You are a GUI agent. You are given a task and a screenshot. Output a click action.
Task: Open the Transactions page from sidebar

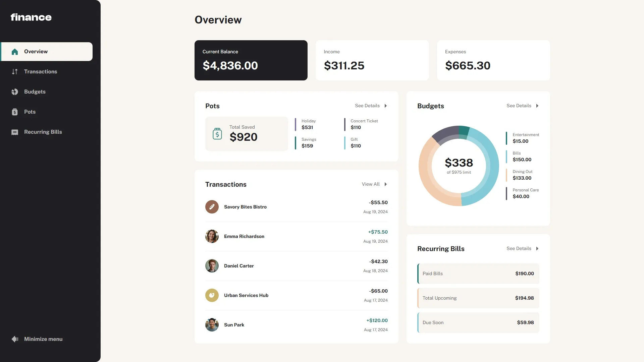point(41,72)
